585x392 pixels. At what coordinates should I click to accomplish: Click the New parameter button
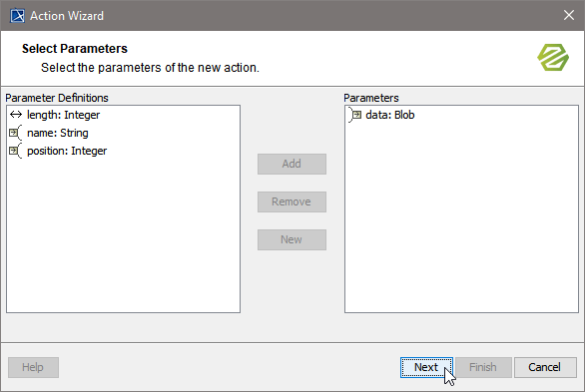click(292, 240)
